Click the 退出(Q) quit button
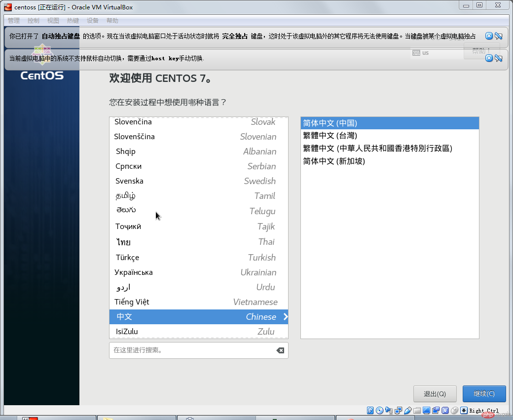The height and width of the screenshot is (420, 513). [x=435, y=394]
